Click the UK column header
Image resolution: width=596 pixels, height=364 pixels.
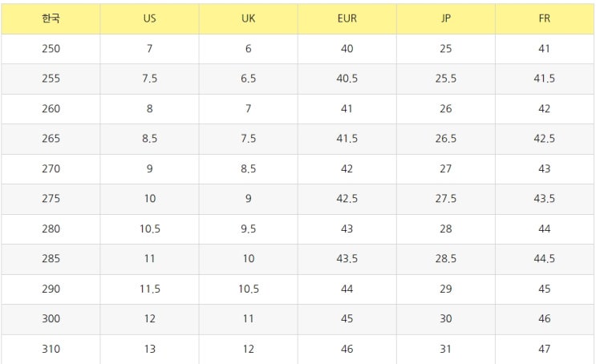[x=248, y=18]
